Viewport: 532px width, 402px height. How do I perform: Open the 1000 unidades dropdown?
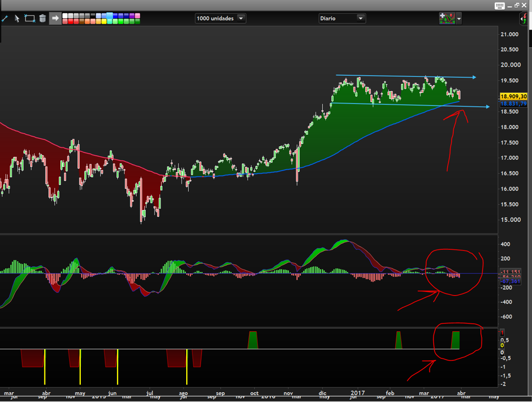[x=220, y=18]
